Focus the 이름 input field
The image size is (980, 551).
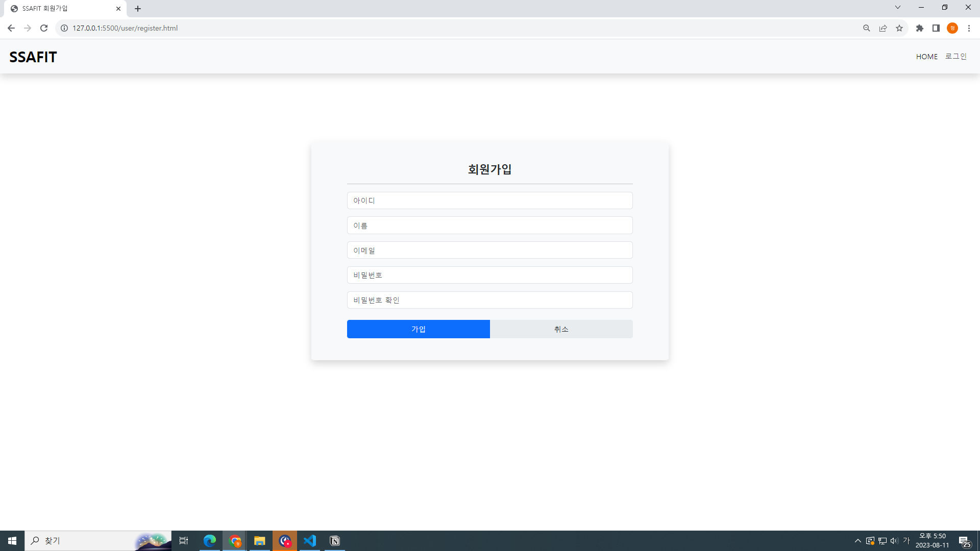[x=490, y=226]
